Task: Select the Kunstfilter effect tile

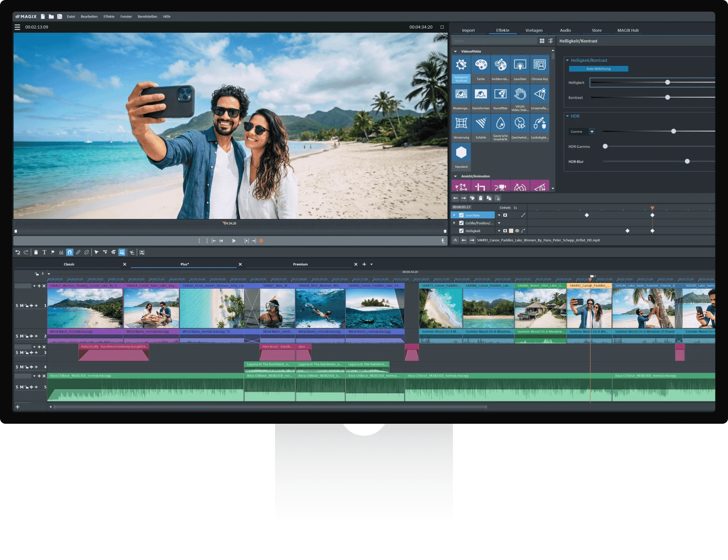Action: pos(500,98)
